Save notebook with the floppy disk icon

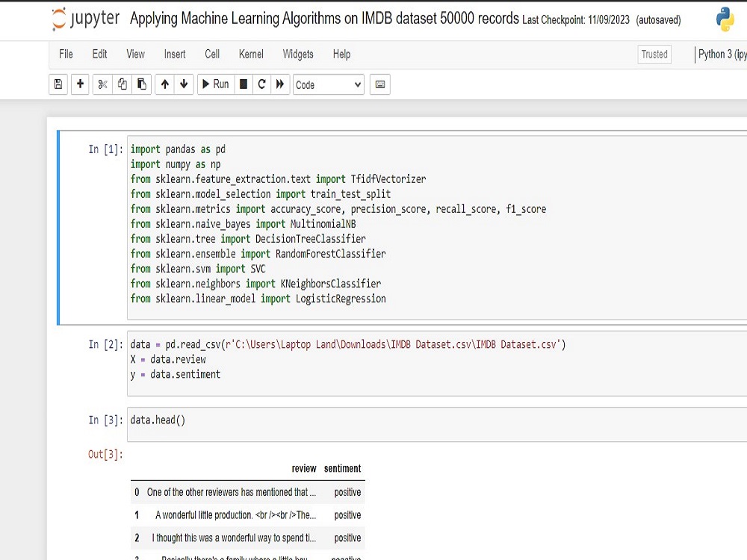pyautogui.click(x=58, y=84)
